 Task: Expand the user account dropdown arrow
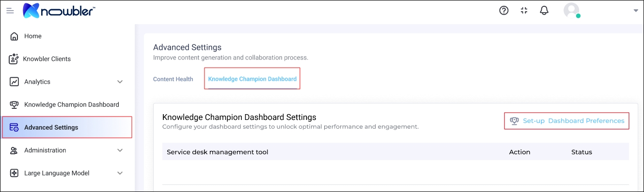[636, 11]
